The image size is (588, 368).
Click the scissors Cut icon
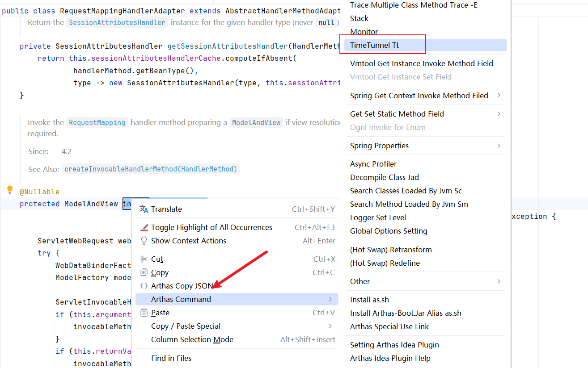144,259
